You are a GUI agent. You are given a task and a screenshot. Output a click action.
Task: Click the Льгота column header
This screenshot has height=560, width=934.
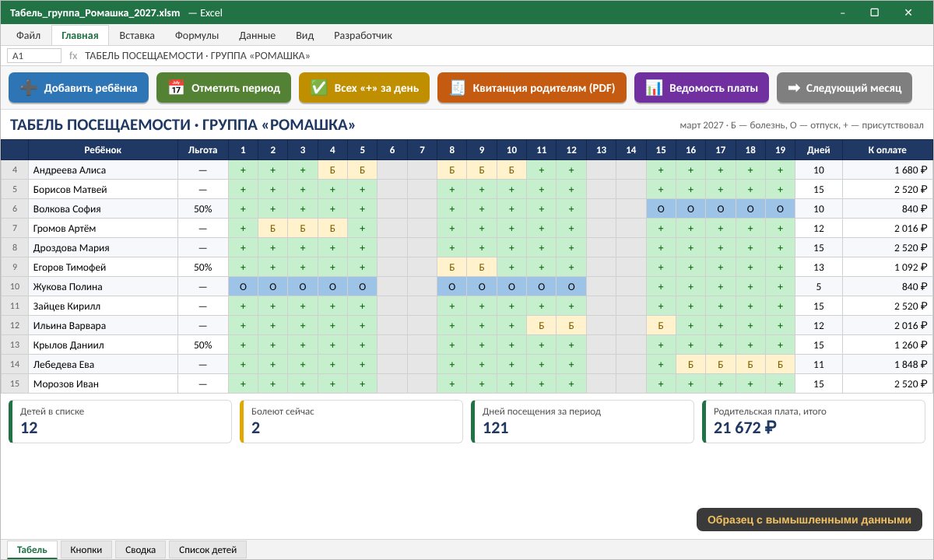pyautogui.click(x=203, y=150)
